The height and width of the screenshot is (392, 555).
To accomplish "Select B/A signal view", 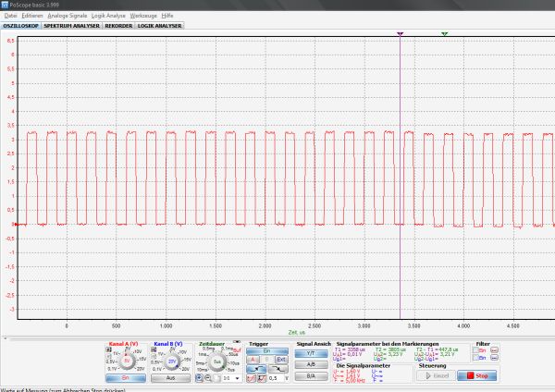I will tap(311, 376).
